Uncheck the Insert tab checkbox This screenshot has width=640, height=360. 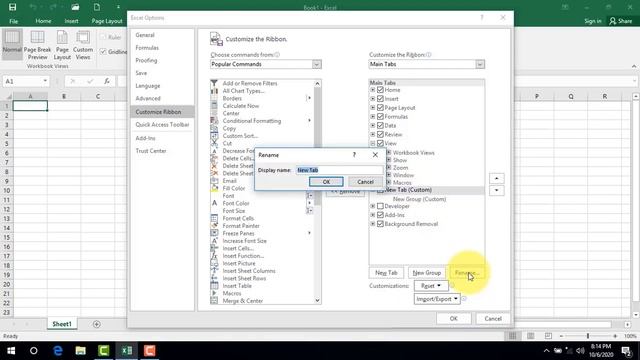click(x=380, y=99)
